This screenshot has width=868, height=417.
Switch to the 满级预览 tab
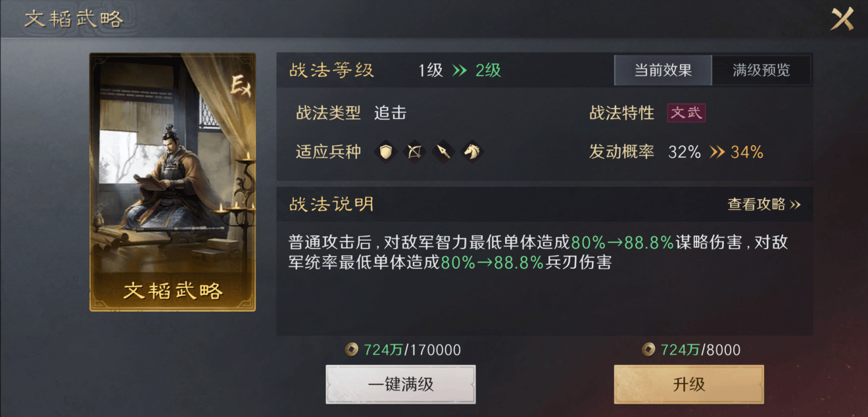click(x=761, y=70)
